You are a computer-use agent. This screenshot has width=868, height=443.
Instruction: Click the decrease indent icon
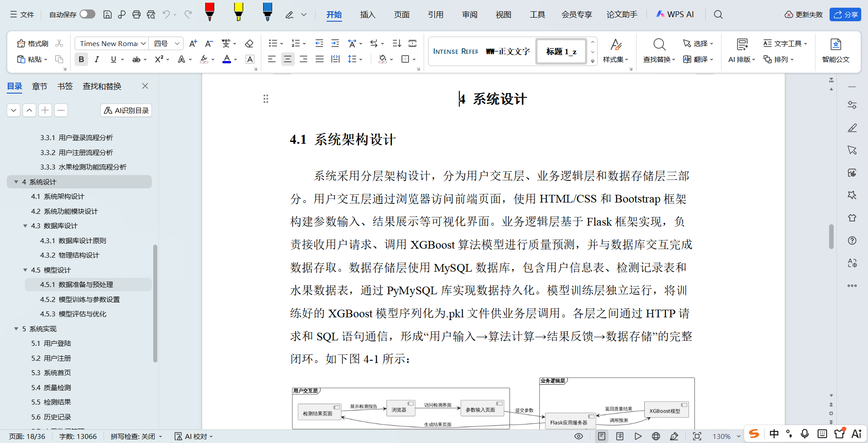(x=319, y=43)
